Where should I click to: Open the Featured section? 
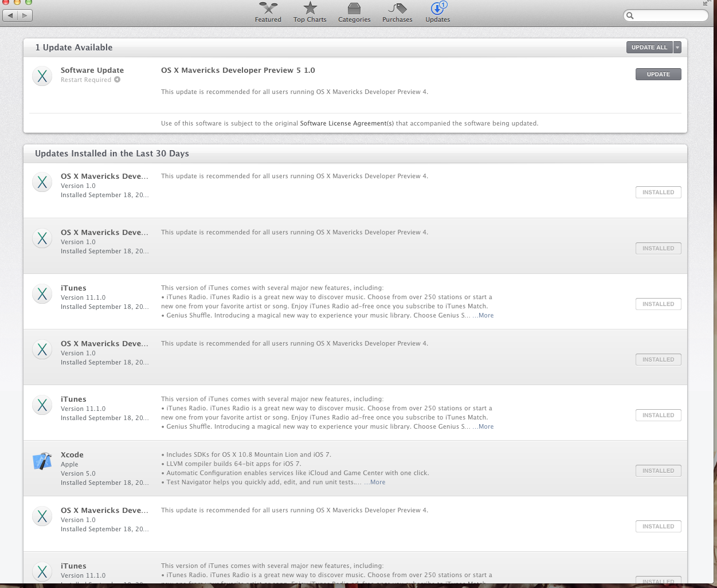268,12
